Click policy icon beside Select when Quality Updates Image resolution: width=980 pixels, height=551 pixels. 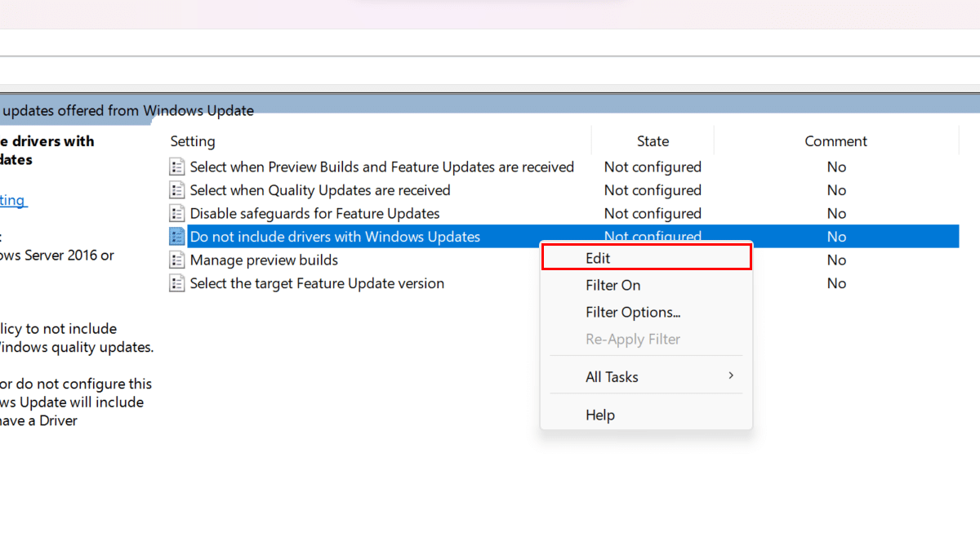(x=176, y=190)
